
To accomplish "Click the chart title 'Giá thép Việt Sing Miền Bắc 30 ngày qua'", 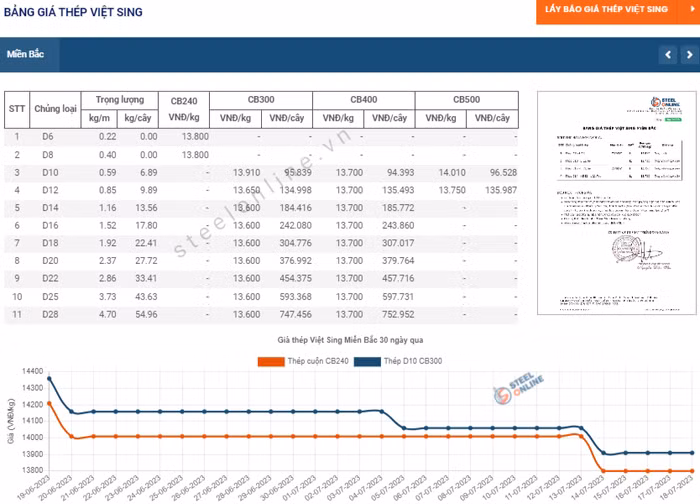I will pyautogui.click(x=350, y=341).
